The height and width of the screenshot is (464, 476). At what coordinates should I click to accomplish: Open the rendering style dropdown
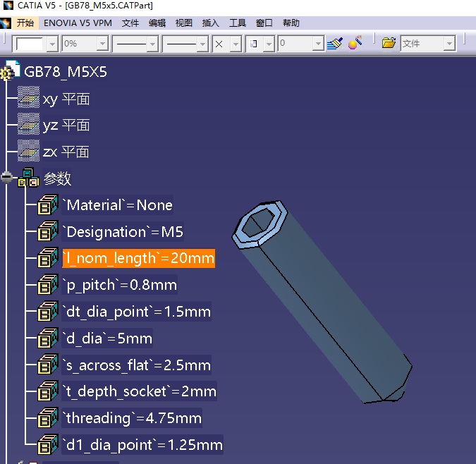click(x=269, y=44)
